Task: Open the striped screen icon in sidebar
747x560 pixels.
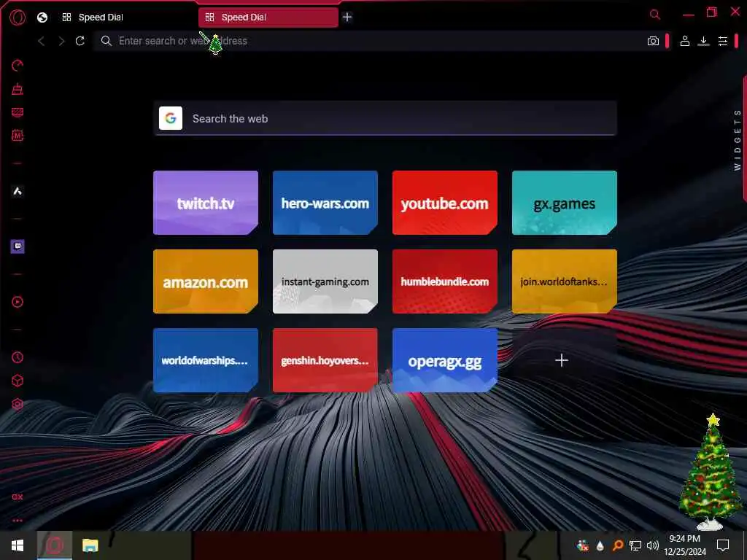Action: click(18, 112)
